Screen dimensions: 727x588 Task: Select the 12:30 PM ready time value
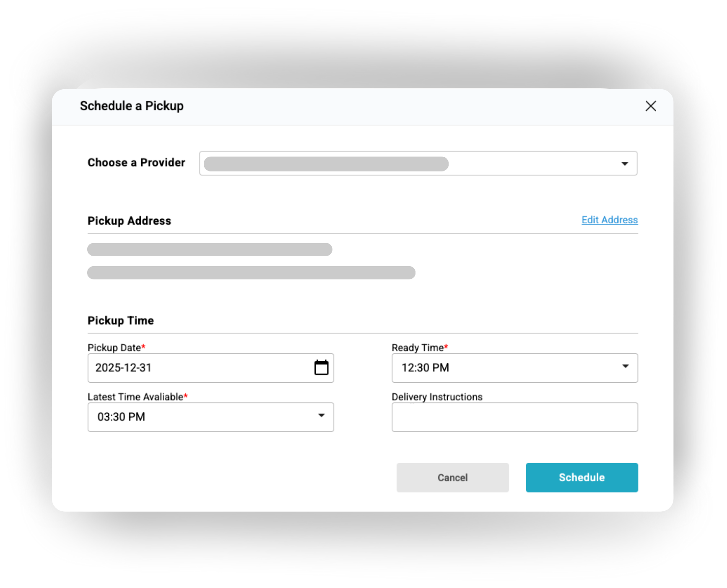(425, 368)
